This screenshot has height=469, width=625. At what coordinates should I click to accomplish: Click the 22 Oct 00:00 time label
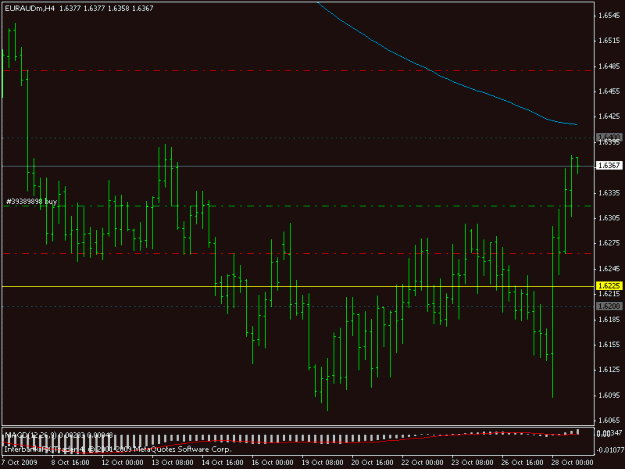(x=422, y=462)
